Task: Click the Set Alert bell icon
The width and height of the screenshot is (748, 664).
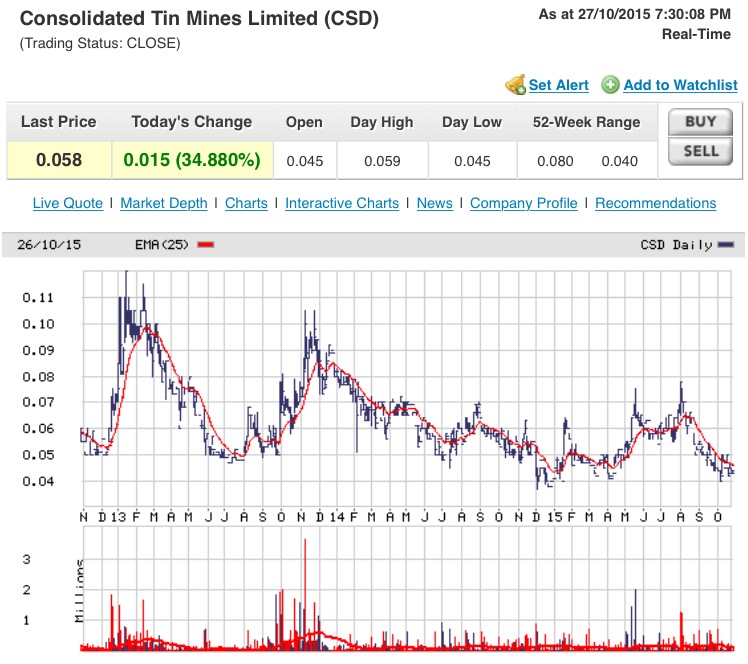Action: tap(516, 85)
